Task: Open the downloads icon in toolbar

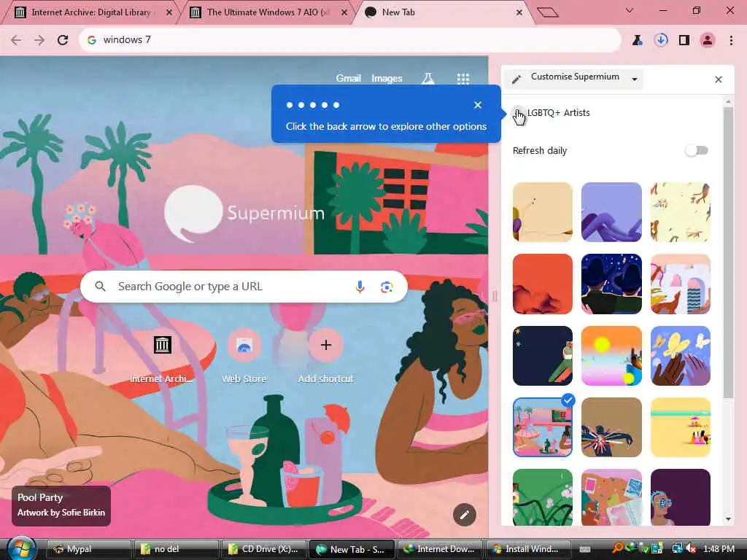Action: [x=661, y=40]
